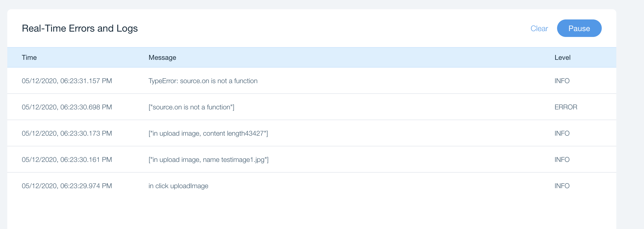Click the Pause button

coord(579,28)
